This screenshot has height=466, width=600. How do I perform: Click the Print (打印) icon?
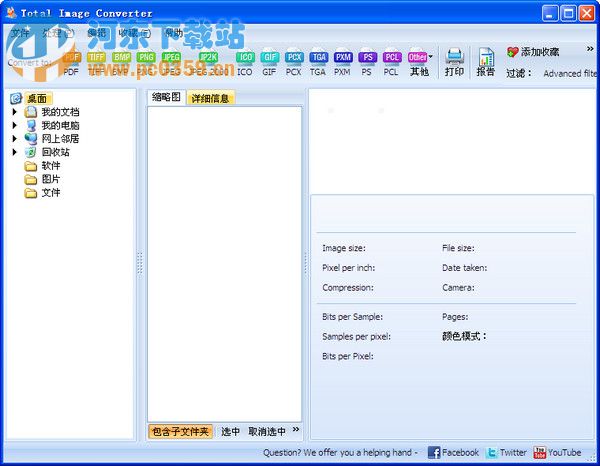point(455,62)
